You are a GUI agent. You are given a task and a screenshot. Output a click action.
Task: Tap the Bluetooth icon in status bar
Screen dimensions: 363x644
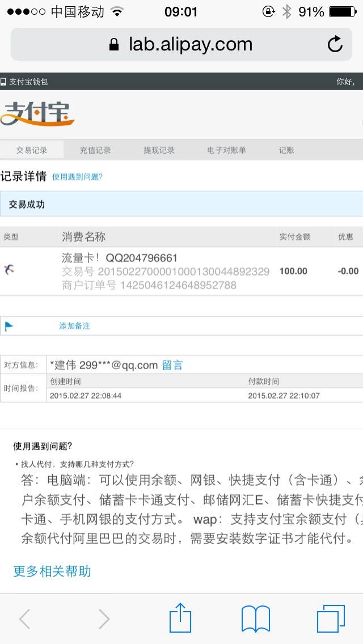click(286, 12)
